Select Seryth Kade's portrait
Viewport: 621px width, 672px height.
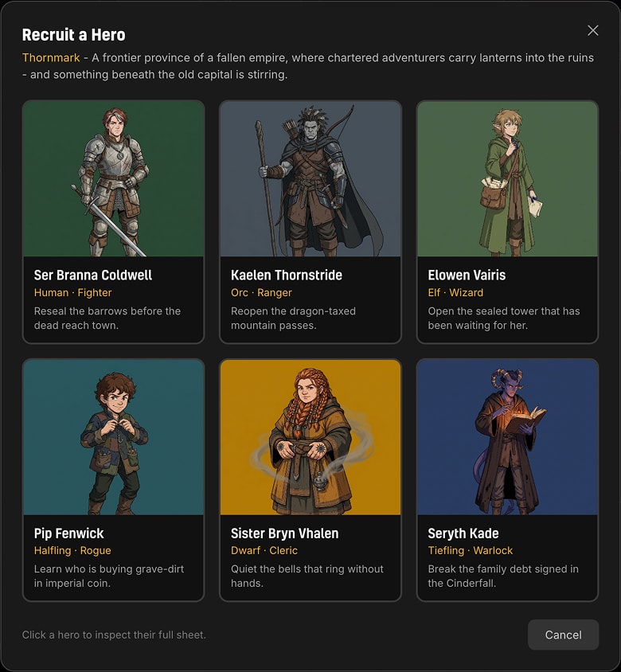coord(507,437)
